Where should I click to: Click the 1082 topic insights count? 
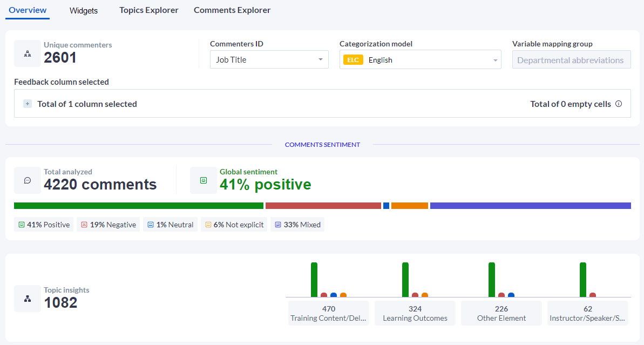[61, 303]
